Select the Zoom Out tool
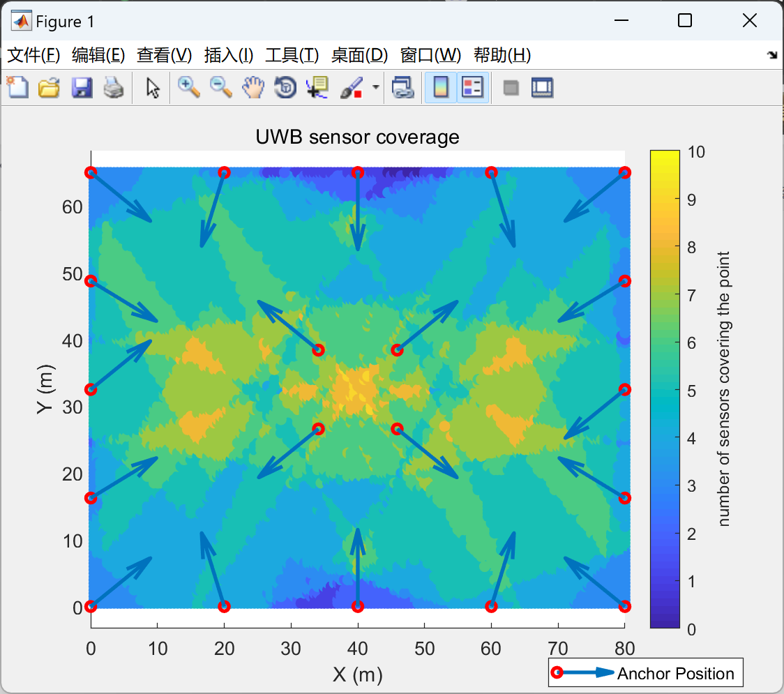Screen dimensions: 784x694 coord(220,87)
